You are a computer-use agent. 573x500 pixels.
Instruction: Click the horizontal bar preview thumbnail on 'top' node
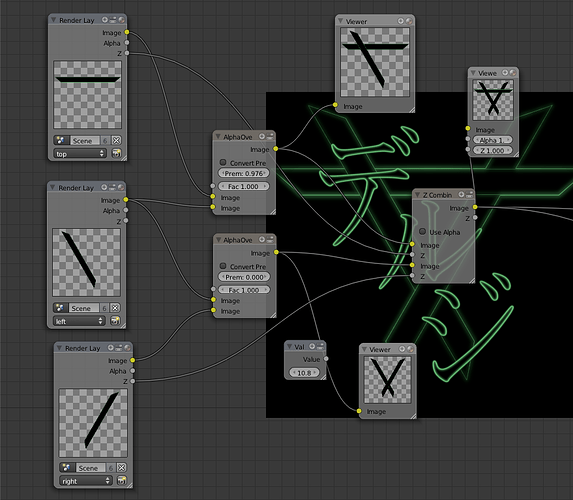[x=87, y=94]
